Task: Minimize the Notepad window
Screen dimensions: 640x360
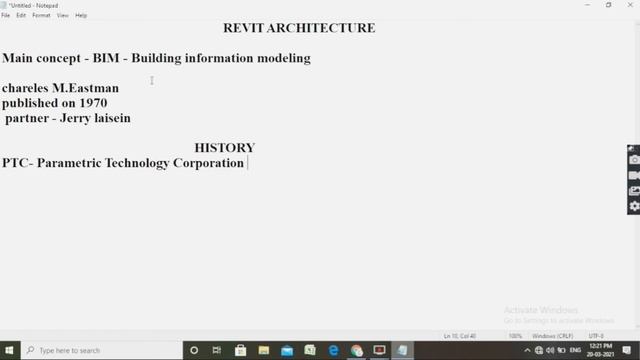Action: click(587, 5)
